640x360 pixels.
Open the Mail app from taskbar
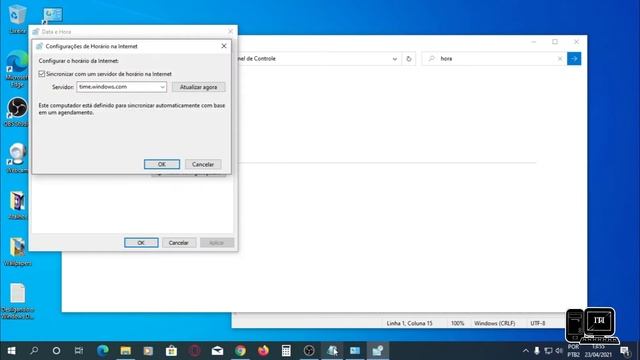(x=217, y=351)
